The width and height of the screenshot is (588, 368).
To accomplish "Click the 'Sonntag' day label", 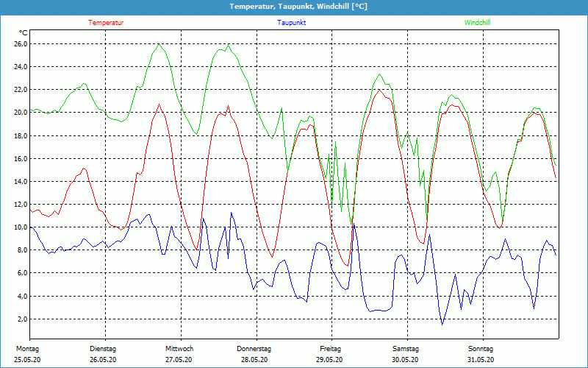I will [x=481, y=349].
